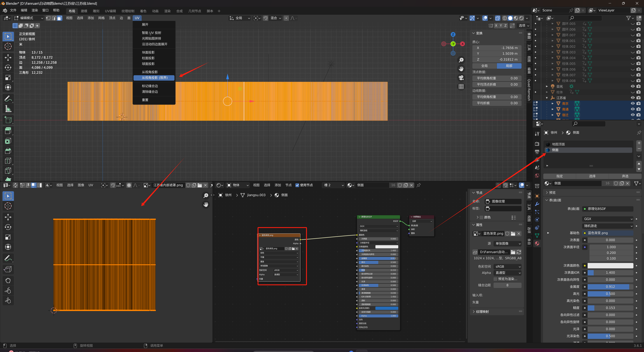Enable vertex select mode
This screenshot has height=352, width=644.
pyautogui.click(x=48, y=18)
